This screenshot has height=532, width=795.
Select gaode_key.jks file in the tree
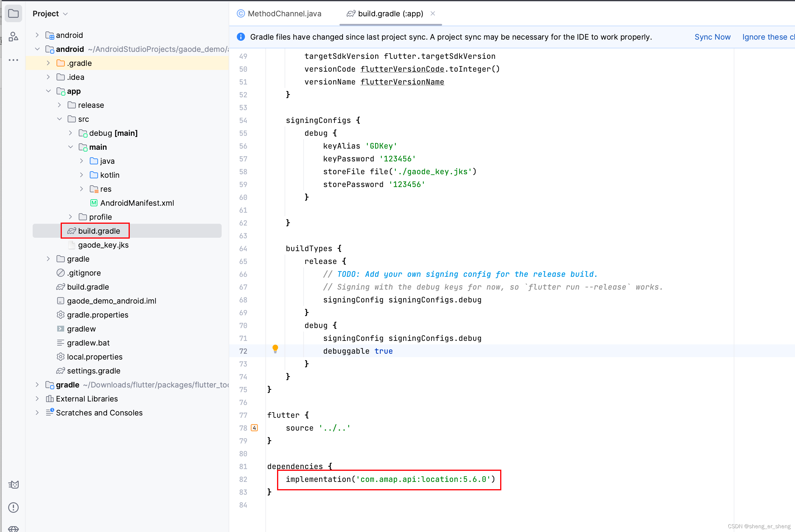click(103, 245)
